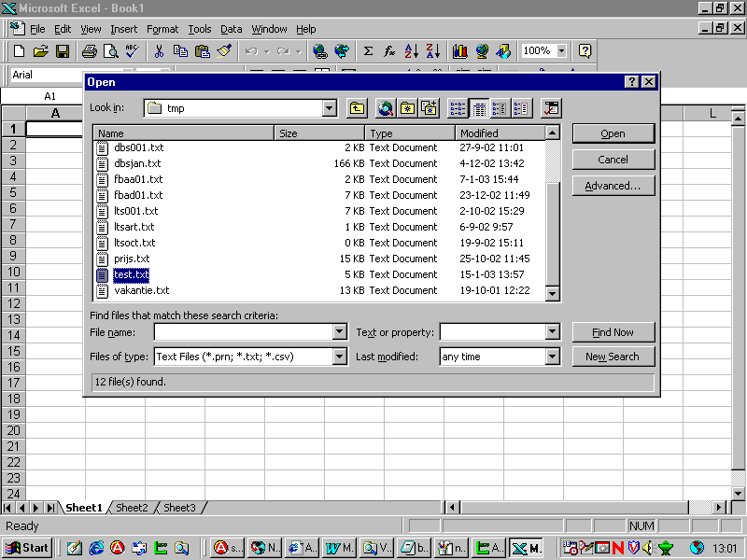The image size is (747, 560).
Task: Toggle the Properties view button
Action: 500,108
